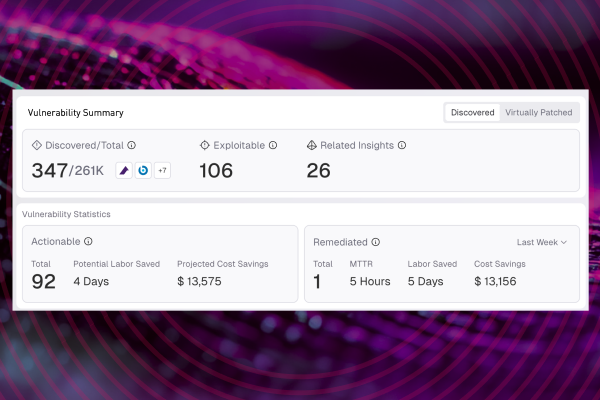Screen dimensions: 600x400
Task: Switch to the Virtually Patched view
Action: click(538, 113)
